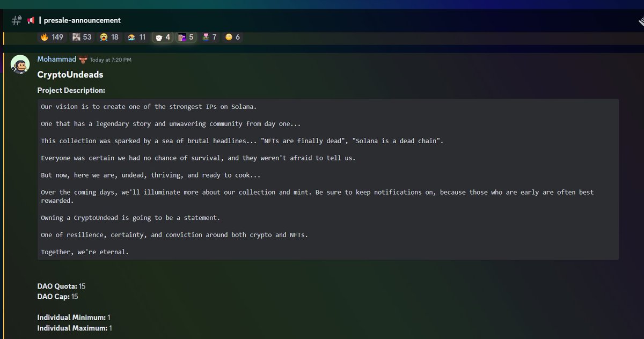Click line "One of resilience, certainty, and conviction"
This screenshot has width=644, height=339.
[175, 235]
